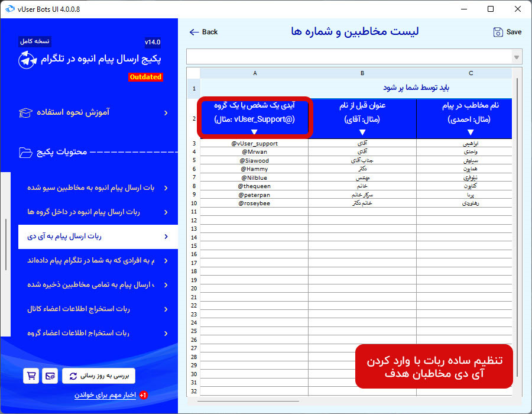Screen dimensions: 532x414
Task: Open the shopping cart icon button
Action: point(31,376)
